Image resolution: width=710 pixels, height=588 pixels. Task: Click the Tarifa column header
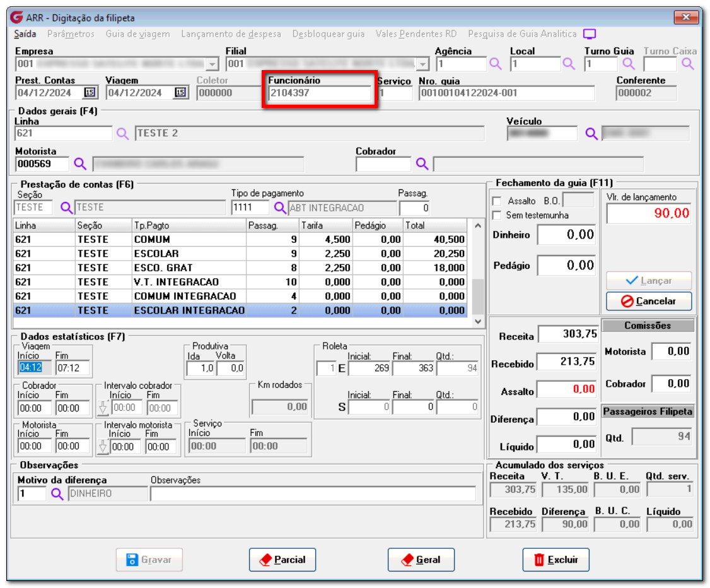click(326, 226)
